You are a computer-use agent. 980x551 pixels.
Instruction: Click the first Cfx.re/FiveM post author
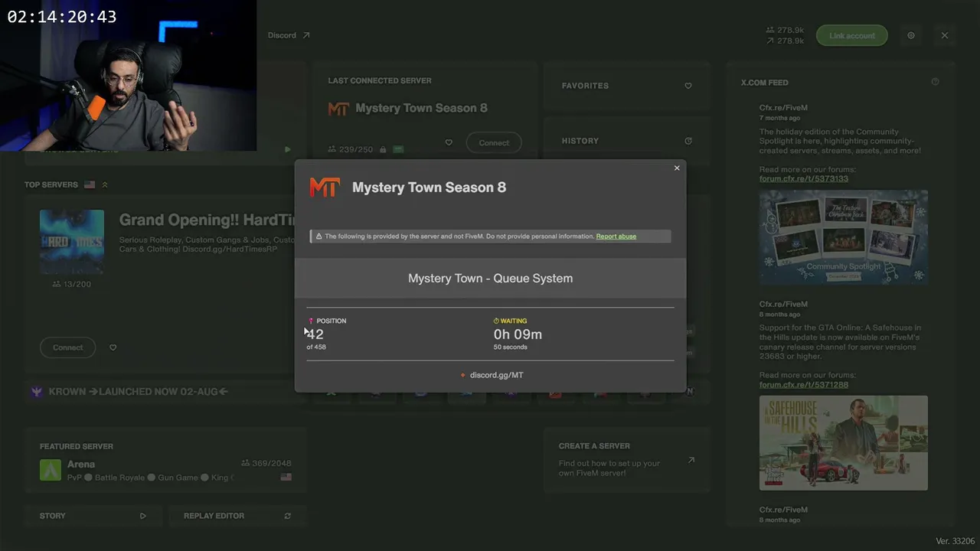pyautogui.click(x=783, y=108)
